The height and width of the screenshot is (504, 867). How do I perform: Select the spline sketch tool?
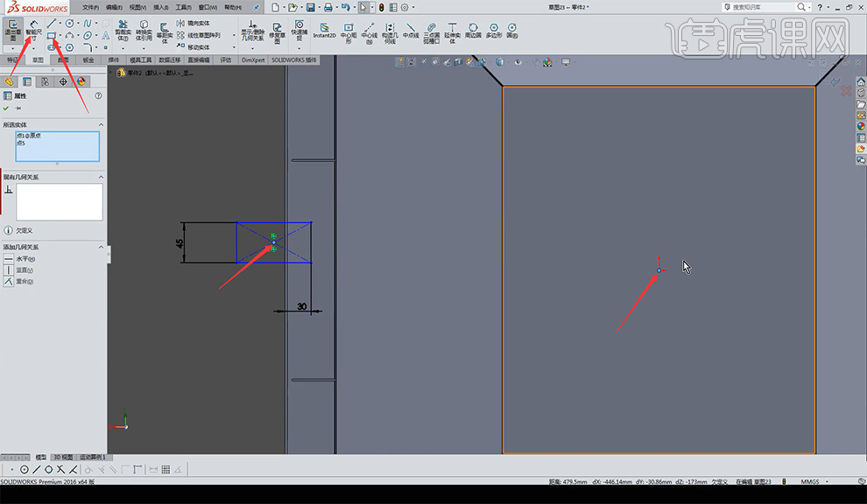tap(88, 24)
